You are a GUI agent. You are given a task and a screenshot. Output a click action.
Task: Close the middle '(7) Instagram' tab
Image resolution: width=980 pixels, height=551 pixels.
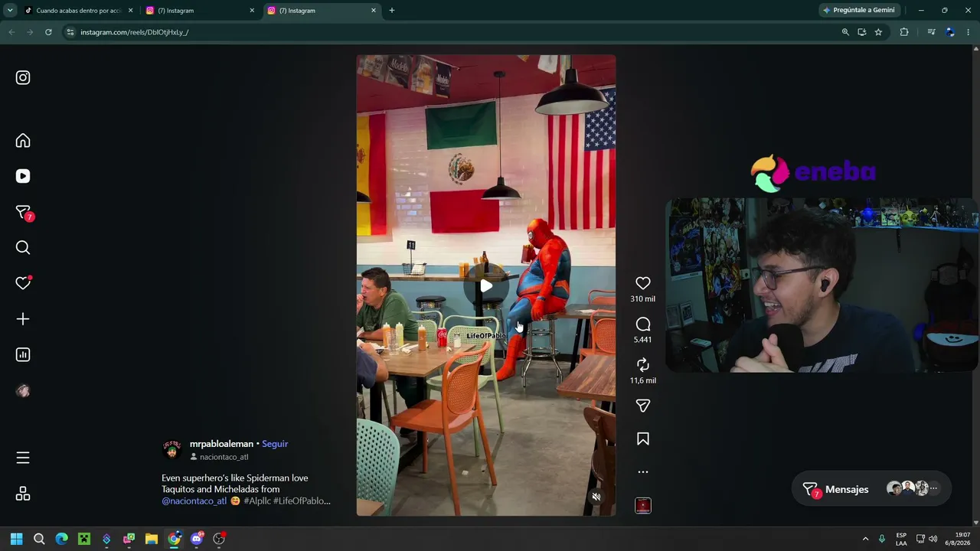coord(252,11)
